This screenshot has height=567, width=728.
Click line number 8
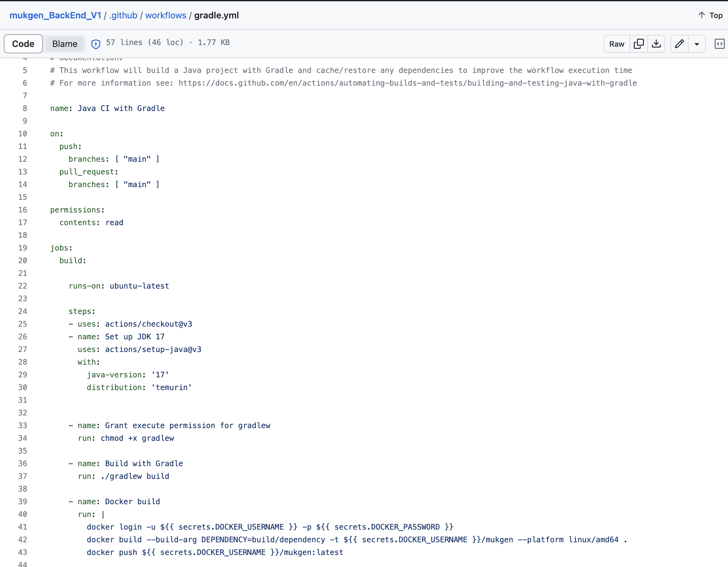pos(25,108)
